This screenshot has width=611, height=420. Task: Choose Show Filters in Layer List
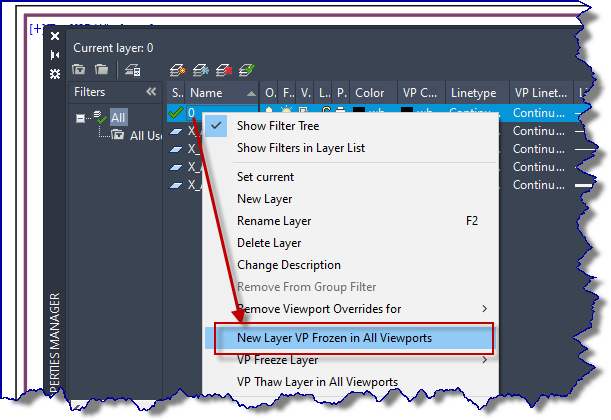[350, 148]
